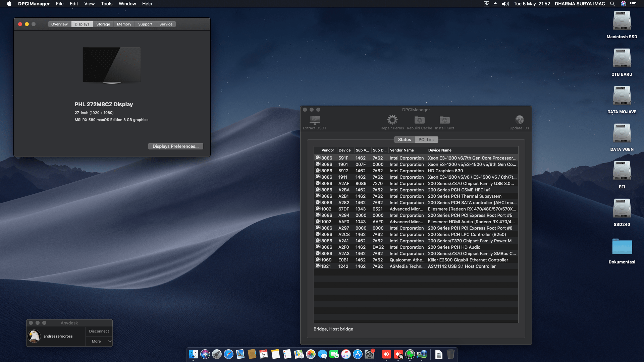
Task: Switch to the Status tab in DPCIManager
Action: (x=405, y=139)
